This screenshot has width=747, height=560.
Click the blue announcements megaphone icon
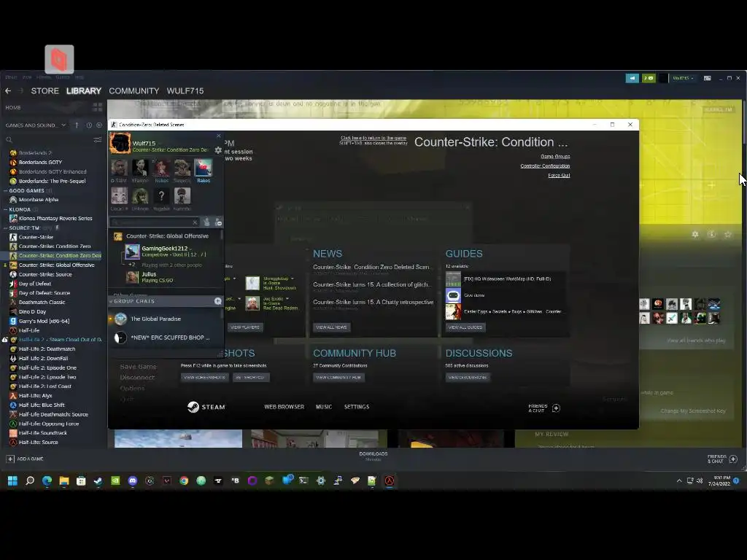[x=632, y=78]
